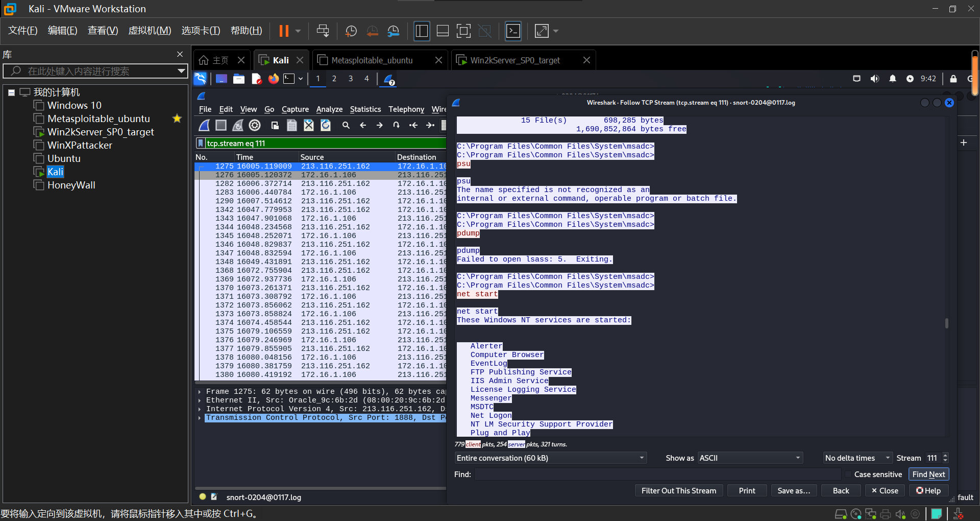Image resolution: width=980 pixels, height=521 pixels.
Task: Click the Save as… button
Action: point(793,490)
